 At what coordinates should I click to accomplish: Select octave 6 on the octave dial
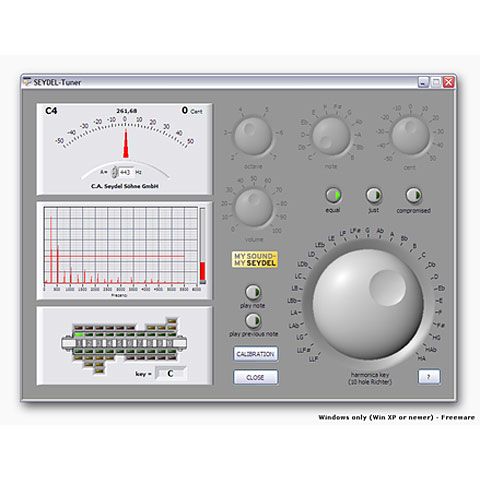click(x=281, y=133)
